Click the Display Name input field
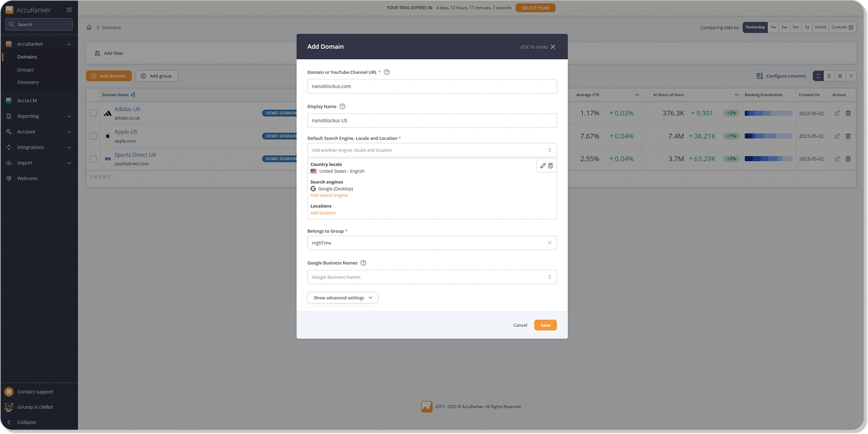The height and width of the screenshot is (434, 868). (x=432, y=121)
